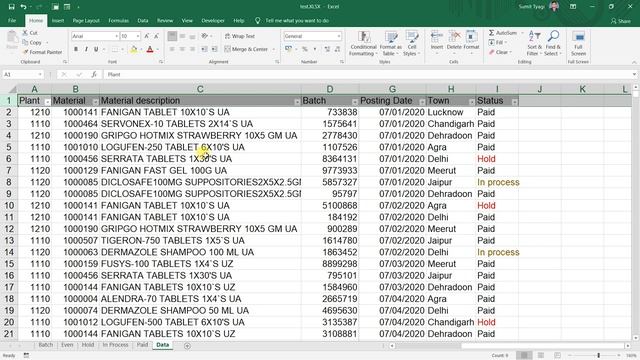This screenshot has width=640, height=360.
Task: Open the Batch column filter dropdown
Action: coord(354,102)
